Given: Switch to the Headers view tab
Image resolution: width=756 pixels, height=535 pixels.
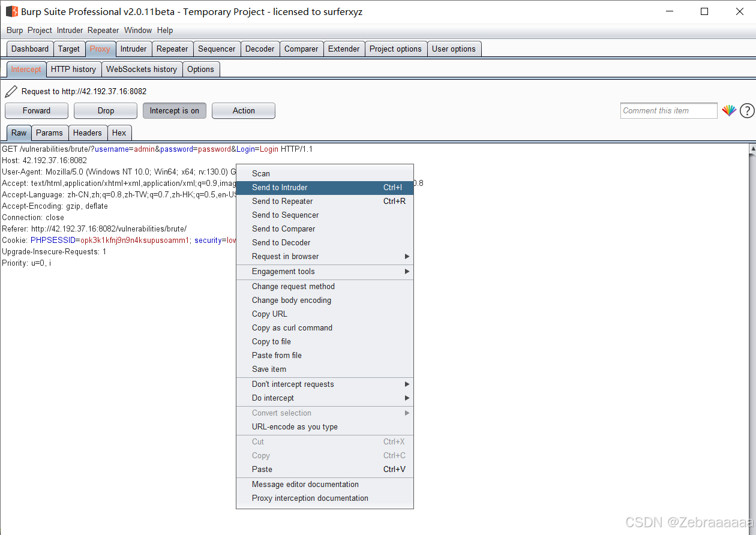Looking at the screenshot, I should tap(88, 133).
